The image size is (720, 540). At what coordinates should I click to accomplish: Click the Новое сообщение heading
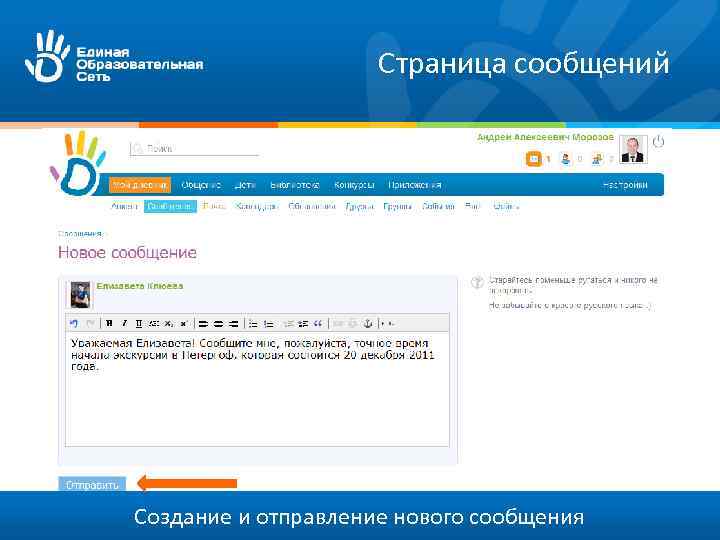coord(127,253)
